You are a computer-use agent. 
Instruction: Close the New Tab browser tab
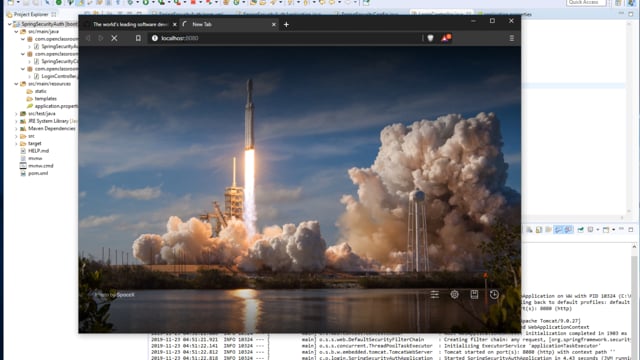point(273,24)
